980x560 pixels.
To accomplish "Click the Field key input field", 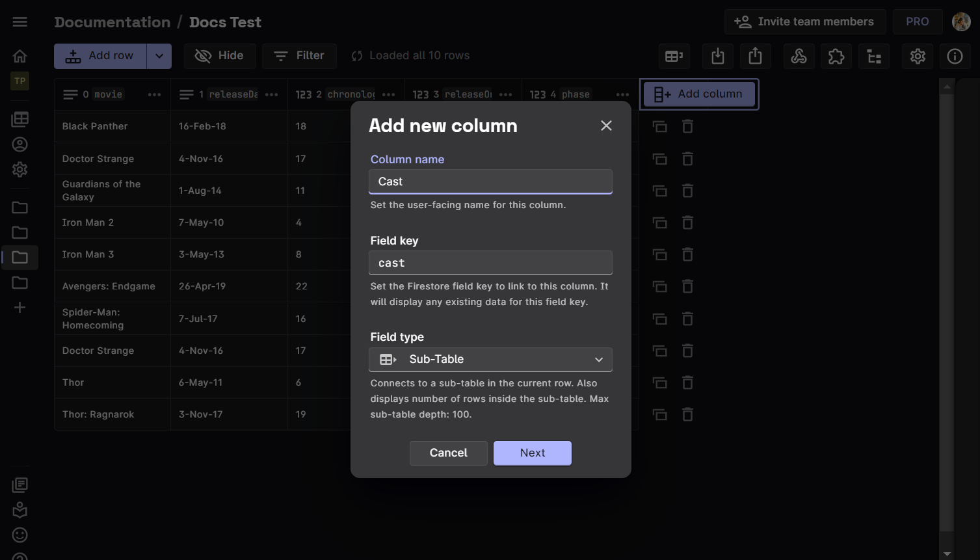I will 490,263.
